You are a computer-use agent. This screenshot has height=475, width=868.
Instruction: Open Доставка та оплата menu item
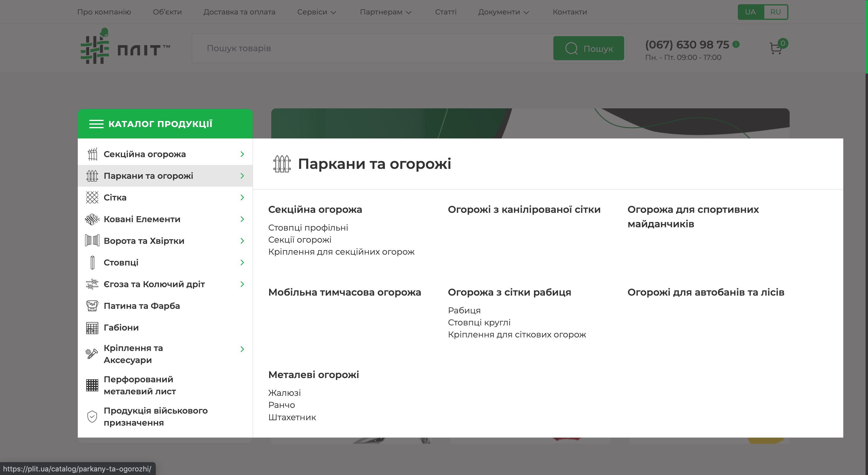239,12
